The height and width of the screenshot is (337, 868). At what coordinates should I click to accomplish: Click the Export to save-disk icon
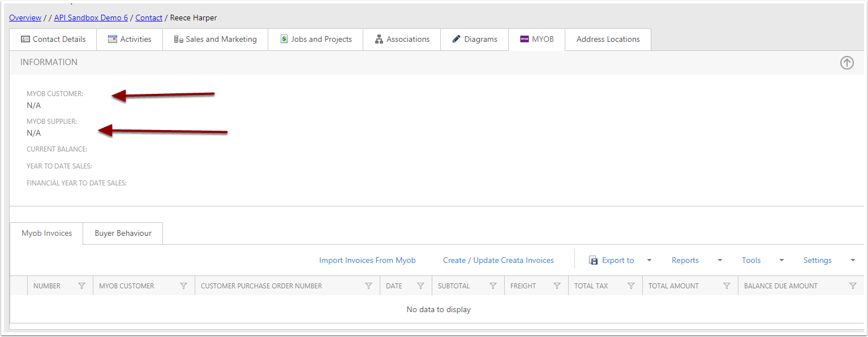[x=594, y=260]
